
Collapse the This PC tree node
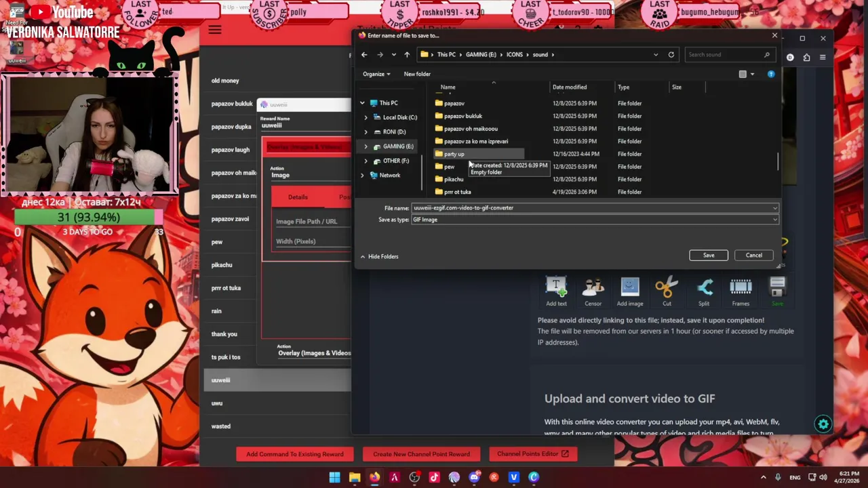tap(362, 103)
